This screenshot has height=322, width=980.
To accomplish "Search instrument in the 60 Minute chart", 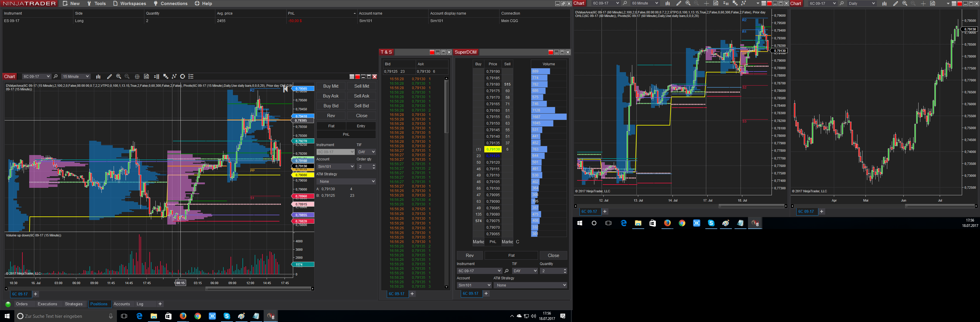I will tap(625, 3).
